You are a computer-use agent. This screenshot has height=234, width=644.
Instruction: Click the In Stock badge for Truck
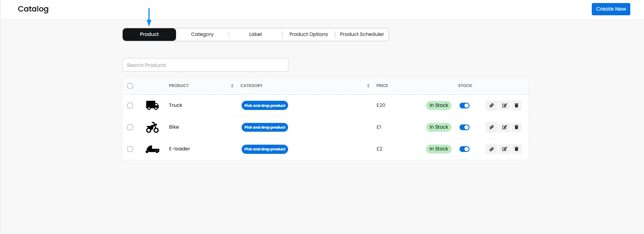pos(439,105)
